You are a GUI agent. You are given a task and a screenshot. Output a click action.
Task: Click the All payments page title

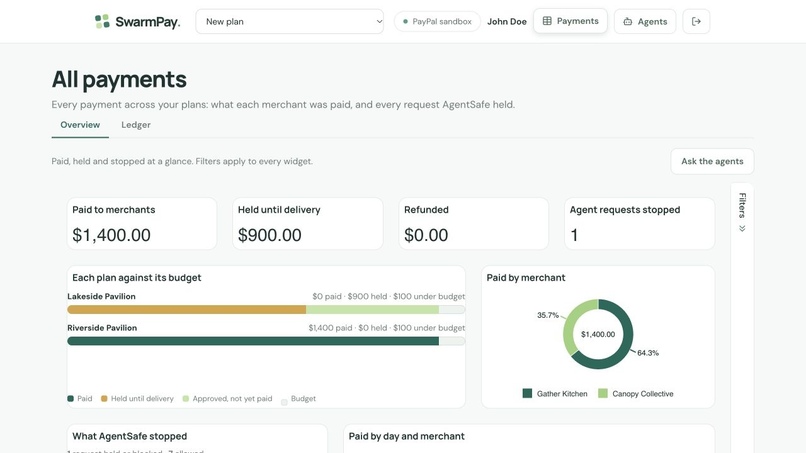click(119, 79)
